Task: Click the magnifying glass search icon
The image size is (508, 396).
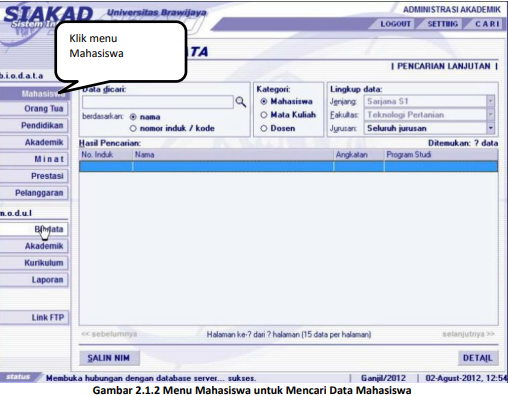Action: click(x=240, y=102)
